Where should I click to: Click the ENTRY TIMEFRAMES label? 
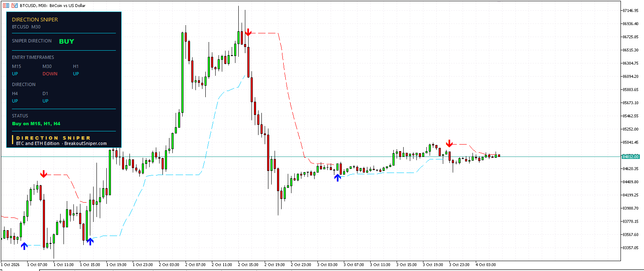(33, 57)
